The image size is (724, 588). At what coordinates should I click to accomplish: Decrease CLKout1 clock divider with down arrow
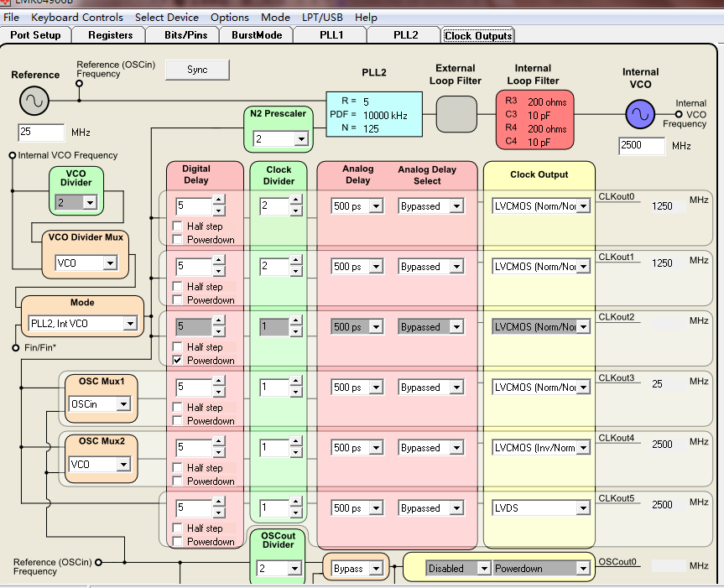[296, 272]
